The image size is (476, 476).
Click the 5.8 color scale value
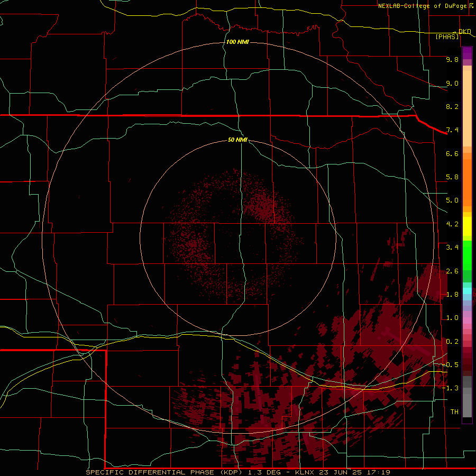click(452, 177)
